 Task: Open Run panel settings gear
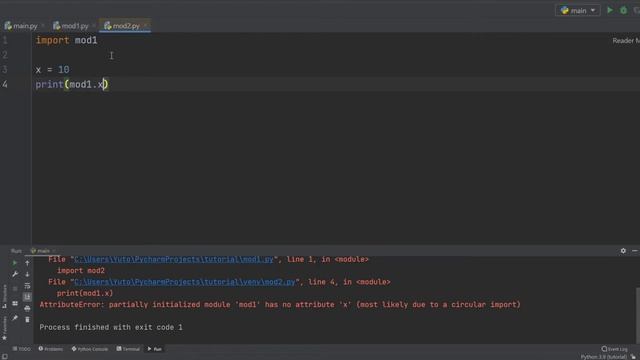[x=623, y=251]
